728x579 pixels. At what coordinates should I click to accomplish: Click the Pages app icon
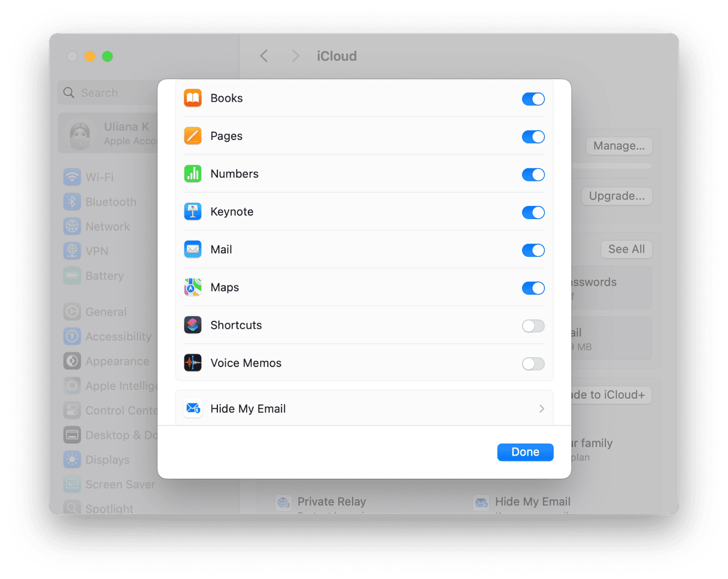coord(193,136)
